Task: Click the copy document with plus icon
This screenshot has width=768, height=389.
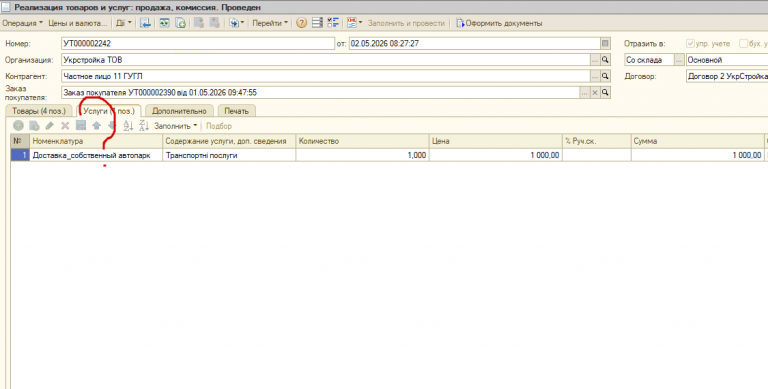Action: [x=181, y=23]
